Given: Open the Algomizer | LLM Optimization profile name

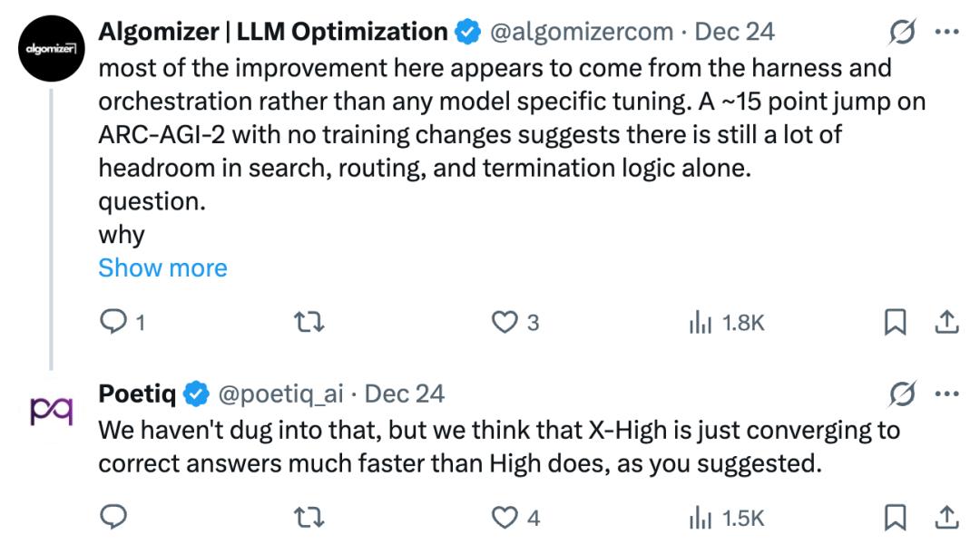Looking at the screenshot, I should (272, 33).
